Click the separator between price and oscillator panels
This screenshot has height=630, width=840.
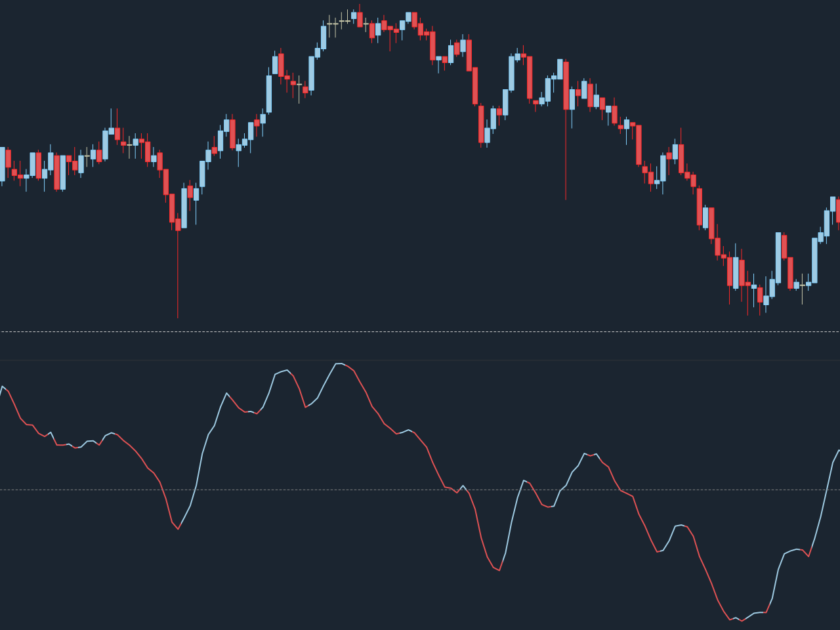420,360
